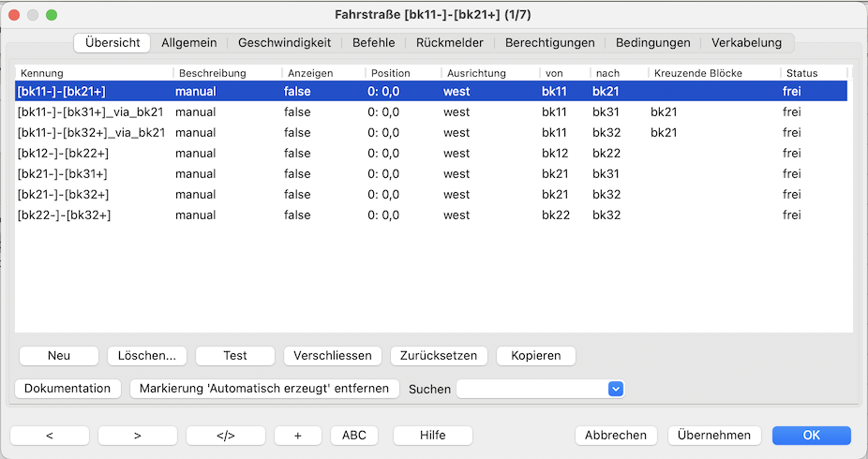Open the Geschwindigkeit tab

point(284,43)
